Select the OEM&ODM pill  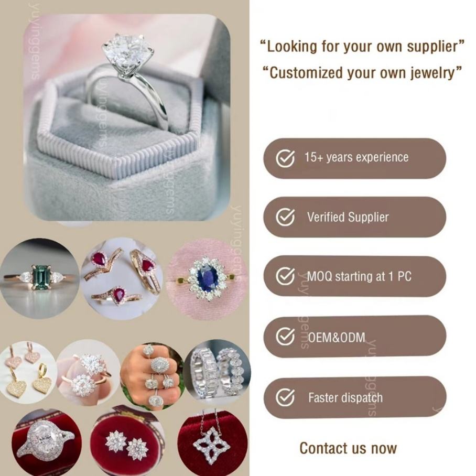pos(354,337)
